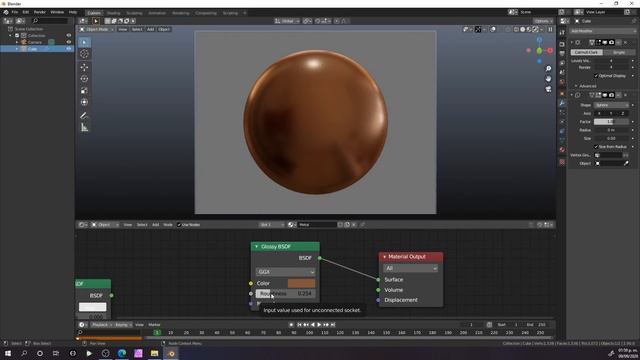The width and height of the screenshot is (640, 360).
Task: Open Microsoft Edge from the taskbar
Action: (x=122, y=353)
